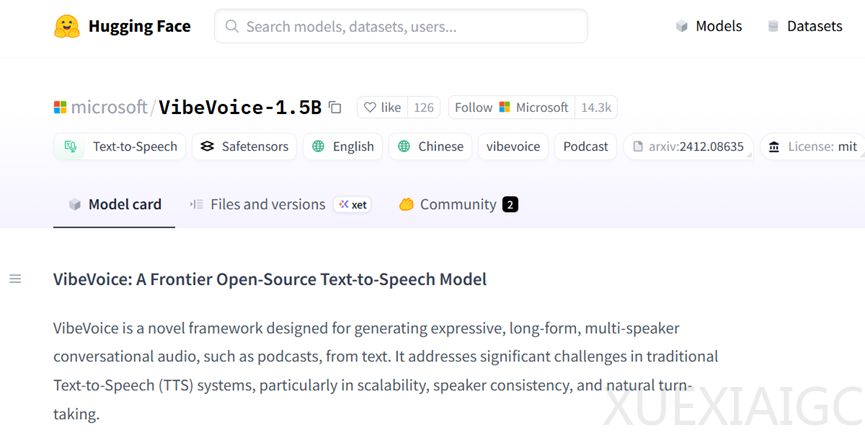Image resolution: width=865 pixels, height=438 pixels.
Task: Open the License: mit tag
Action: (x=813, y=146)
